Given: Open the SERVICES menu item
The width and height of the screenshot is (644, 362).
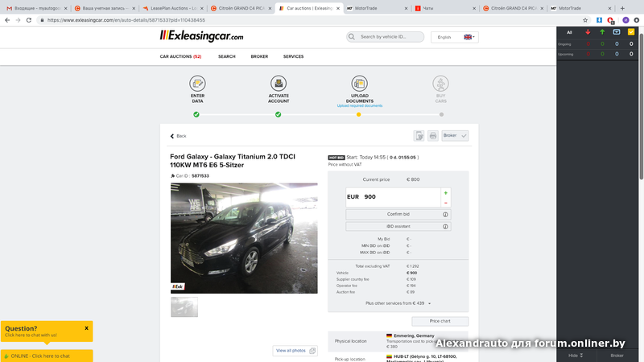Looking at the screenshot, I should pyautogui.click(x=293, y=56).
